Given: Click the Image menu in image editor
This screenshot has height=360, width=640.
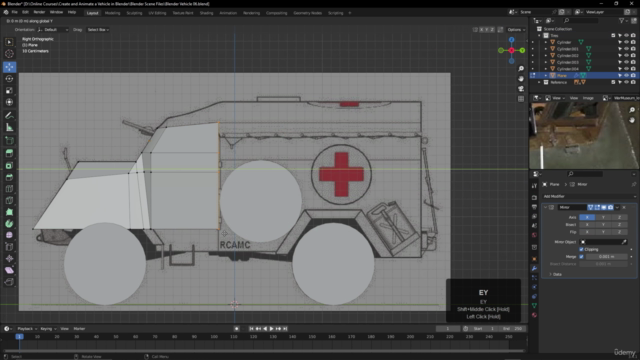Looking at the screenshot, I should pyautogui.click(x=588, y=98).
